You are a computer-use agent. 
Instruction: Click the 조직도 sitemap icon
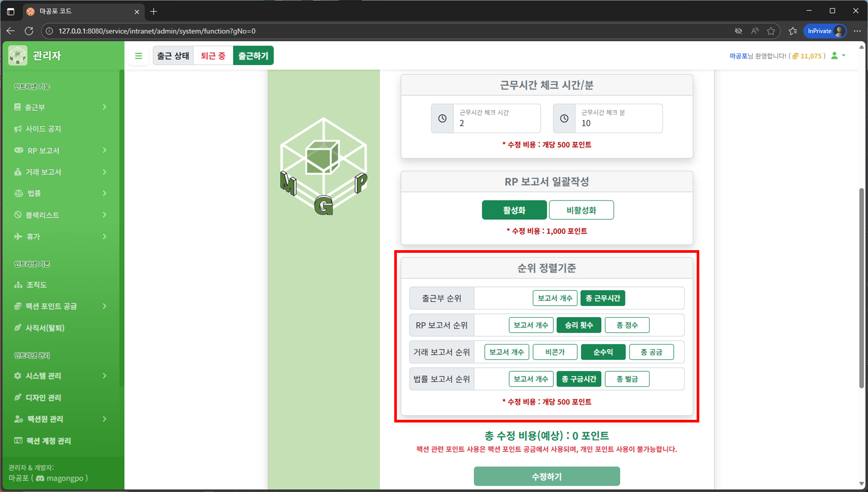tap(18, 285)
